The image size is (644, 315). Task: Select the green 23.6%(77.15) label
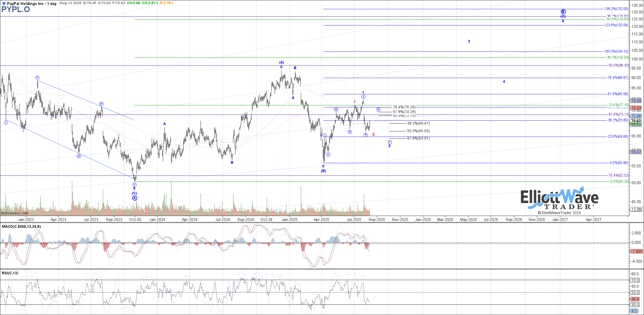(619, 105)
